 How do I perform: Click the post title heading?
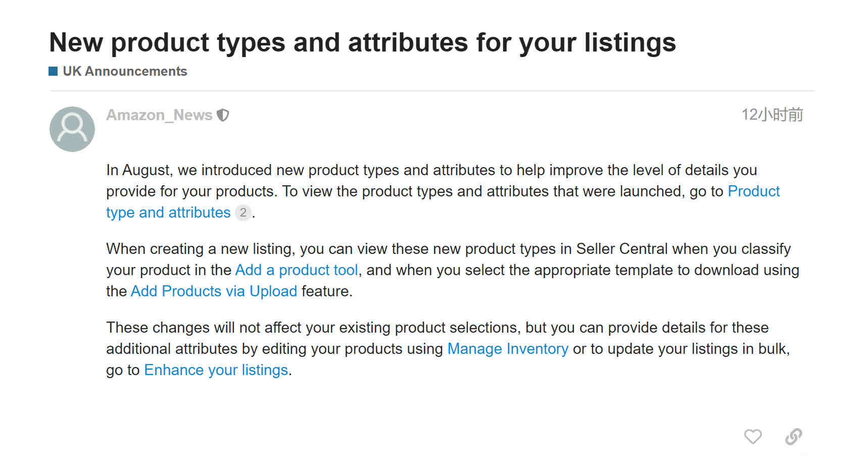coord(362,42)
